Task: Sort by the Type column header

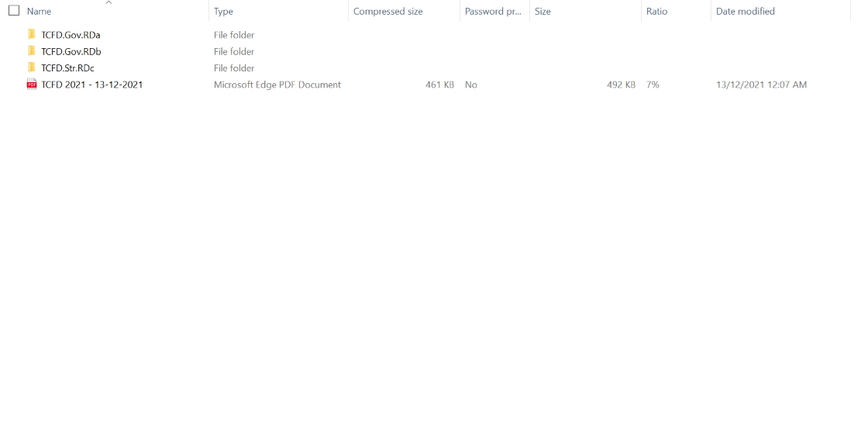Action: (x=224, y=11)
